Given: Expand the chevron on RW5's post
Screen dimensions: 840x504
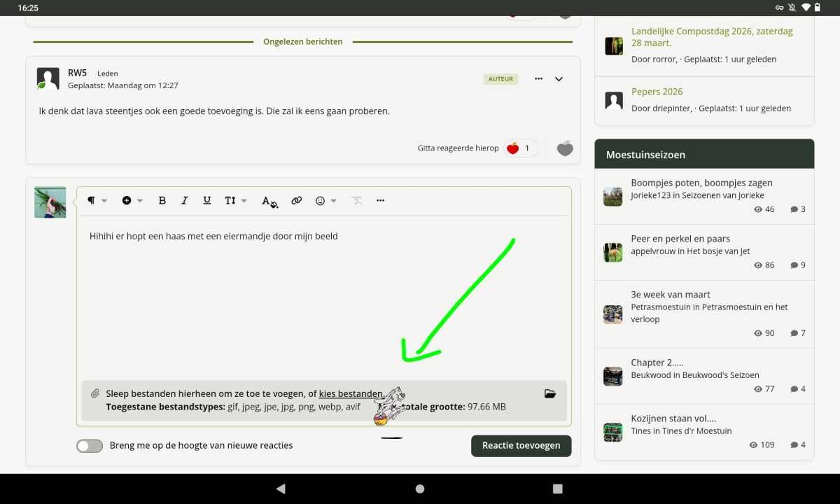Looking at the screenshot, I should pos(559,79).
